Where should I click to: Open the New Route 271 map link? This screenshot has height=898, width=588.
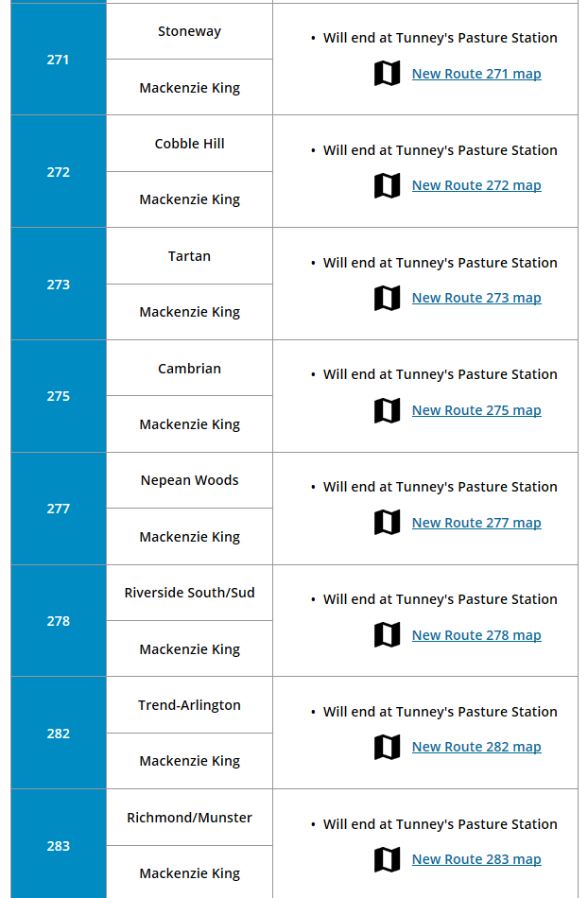[x=476, y=74]
